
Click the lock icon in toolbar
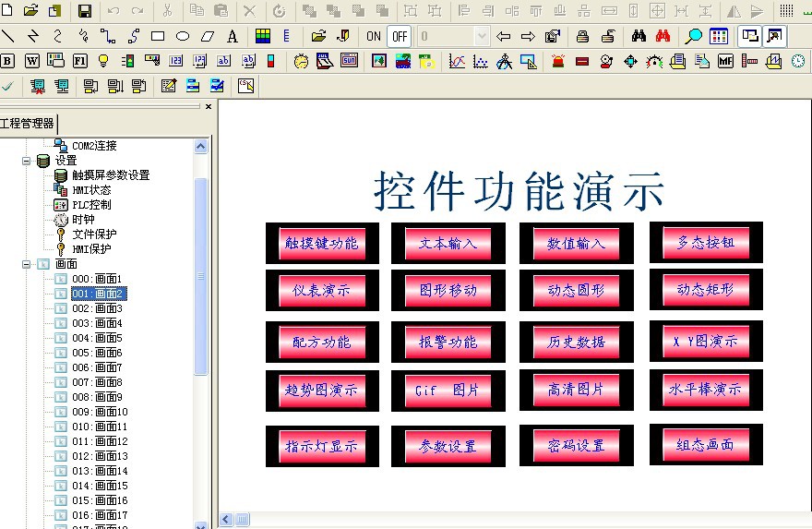point(582,37)
